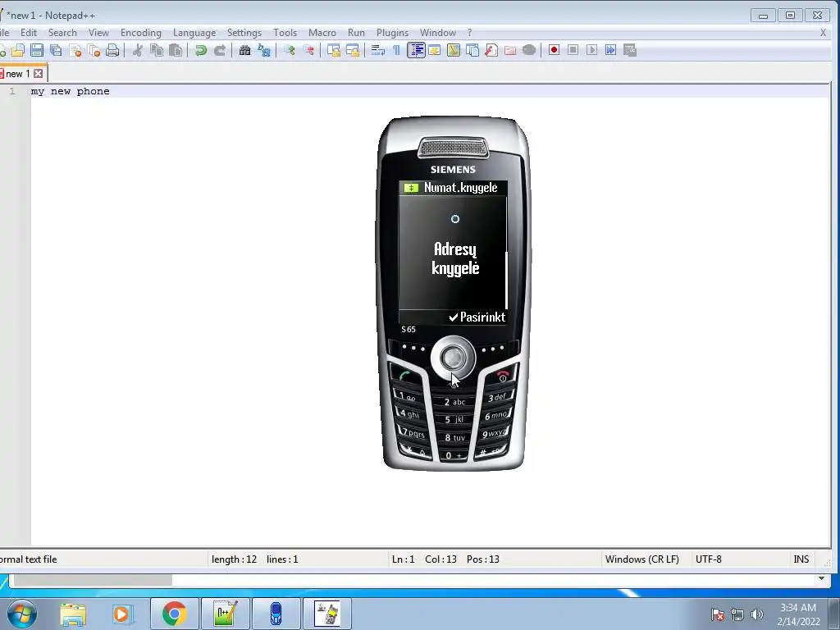Click the Cut scissors icon
Screen dimensions: 840x630
point(138,50)
